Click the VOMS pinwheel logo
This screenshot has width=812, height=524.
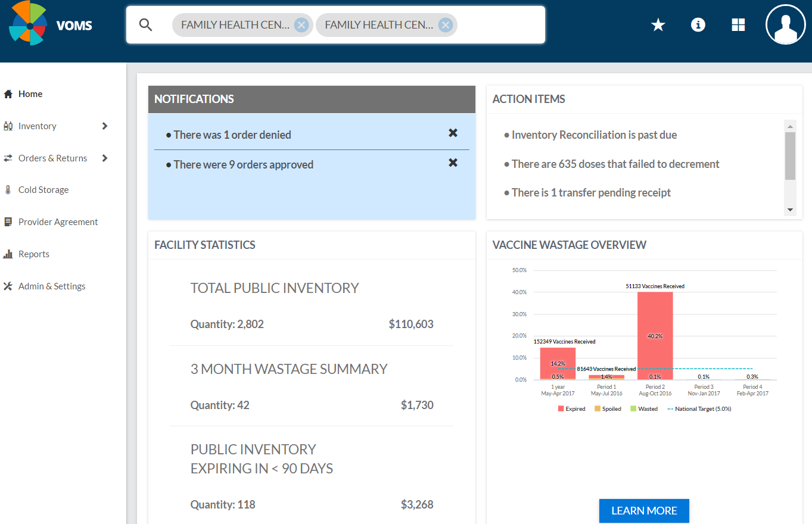tap(28, 24)
